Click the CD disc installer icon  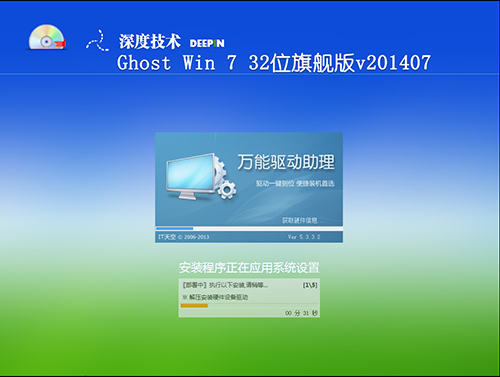[47, 37]
